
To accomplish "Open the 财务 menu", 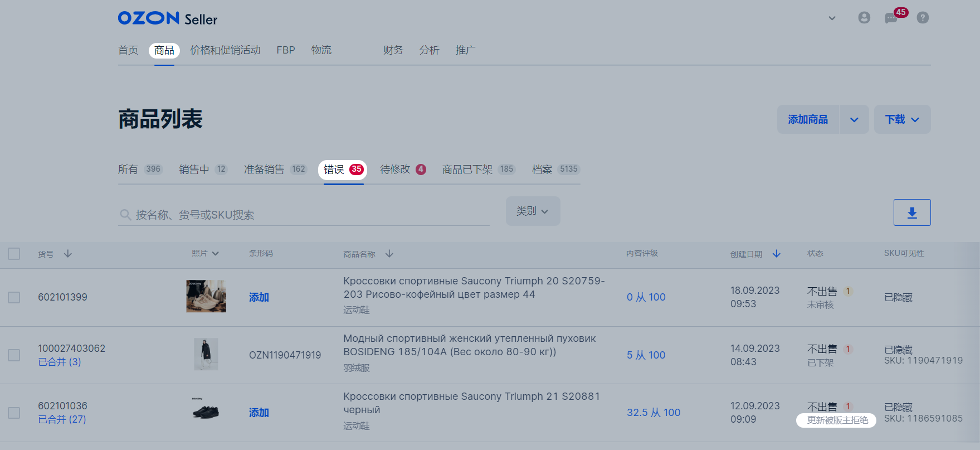I will click(x=393, y=50).
